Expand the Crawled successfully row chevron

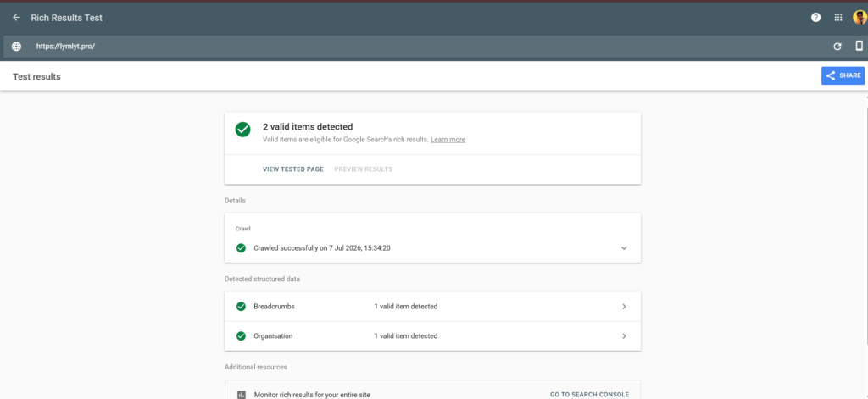tap(624, 248)
